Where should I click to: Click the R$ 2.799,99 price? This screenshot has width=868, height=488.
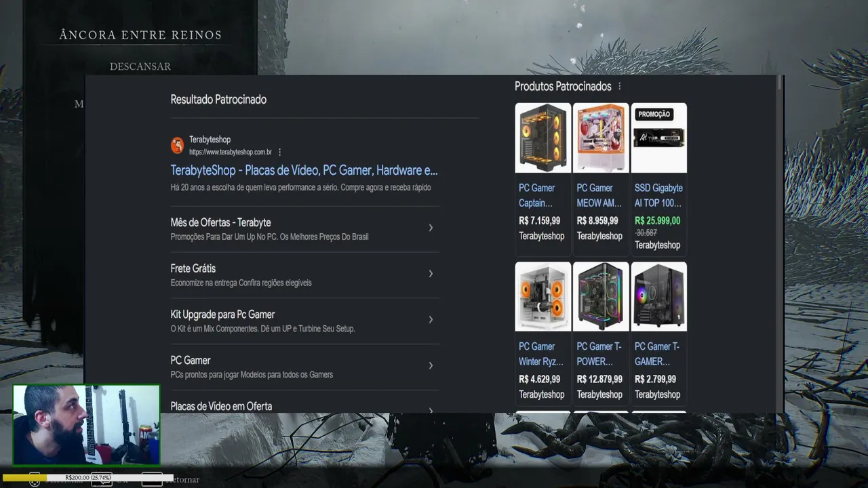tap(655, 380)
